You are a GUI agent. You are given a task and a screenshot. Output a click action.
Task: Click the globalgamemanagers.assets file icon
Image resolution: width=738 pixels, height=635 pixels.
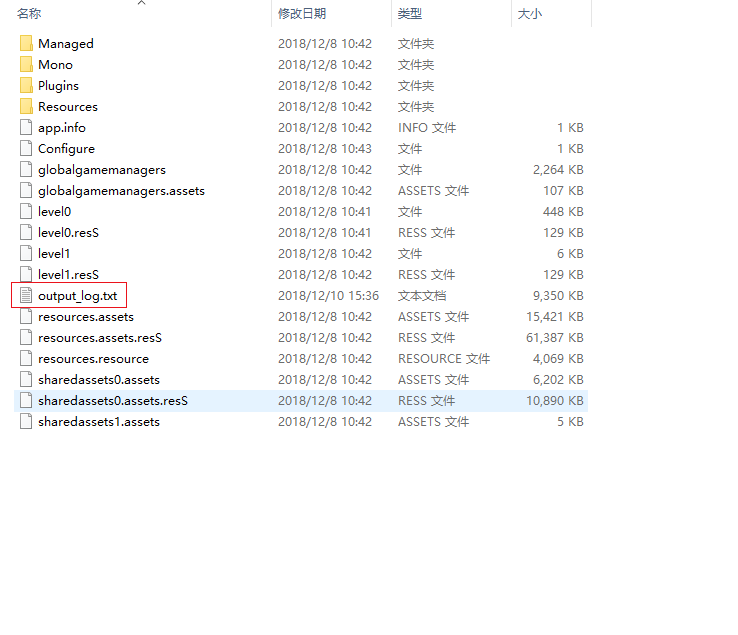[26, 190]
